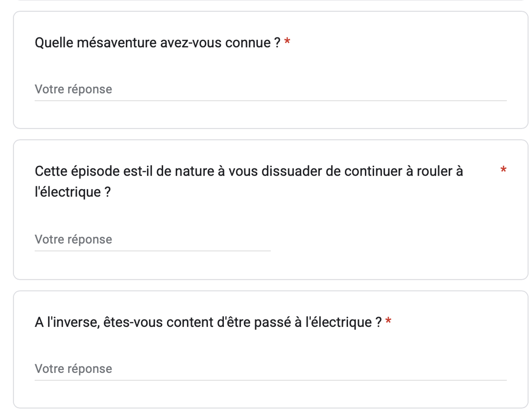Click empty space below the first card's answer field

[270, 114]
